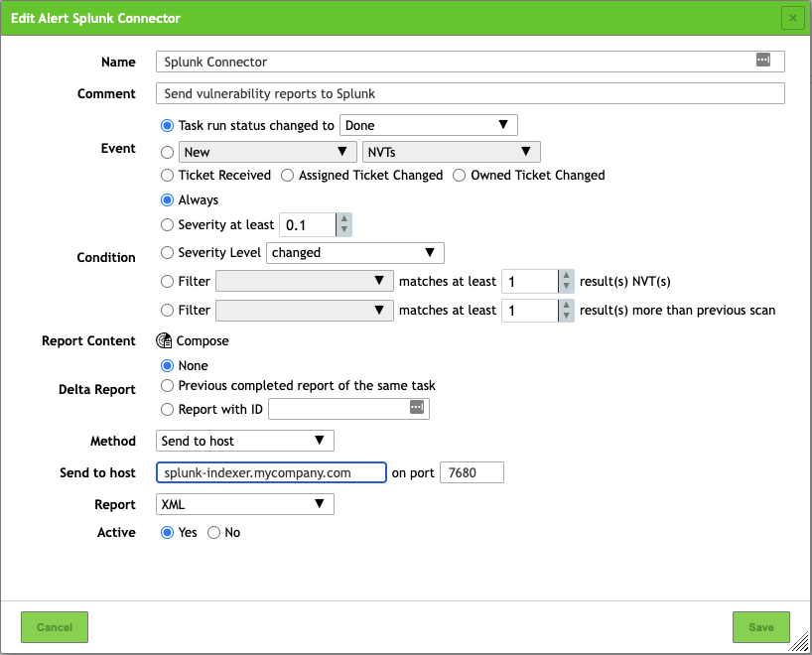The image size is (812, 655).
Task: Open the Done status dropdown
Action: (x=428, y=125)
